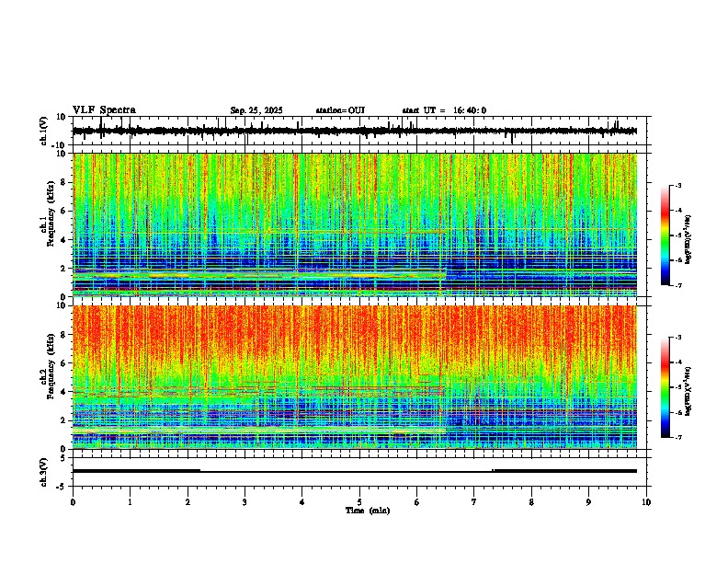Click the "4" kHz tick on ch.2 frequency axis
728x563 pixels.
[63, 392]
